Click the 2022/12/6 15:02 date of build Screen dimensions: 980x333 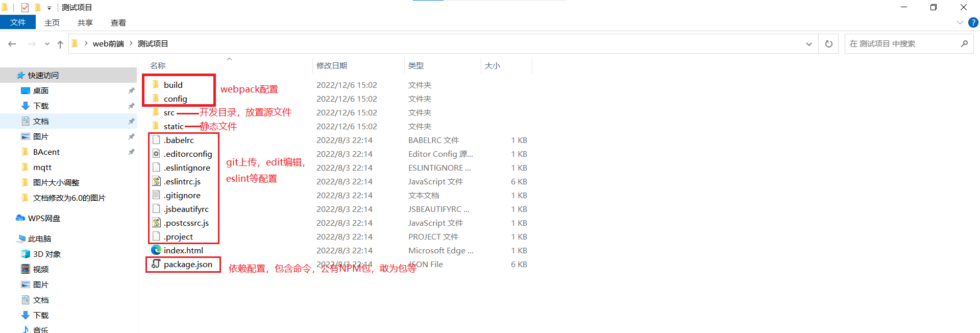347,85
